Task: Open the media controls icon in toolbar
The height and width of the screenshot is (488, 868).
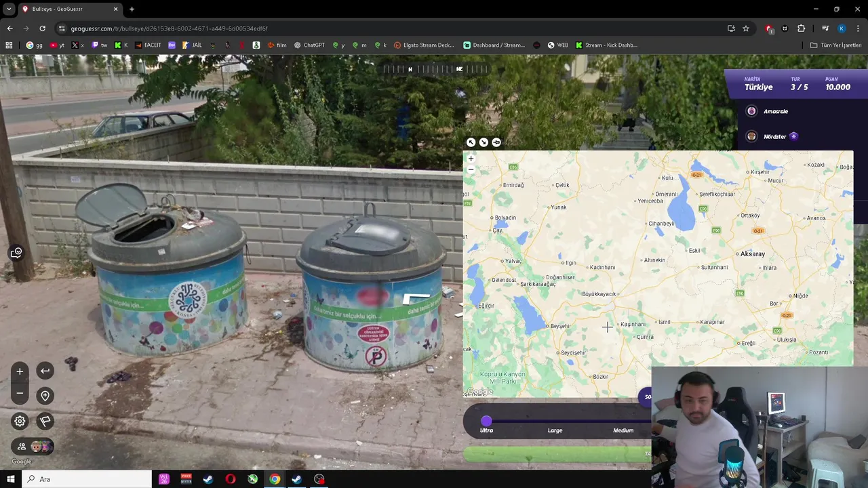Action: click(825, 28)
